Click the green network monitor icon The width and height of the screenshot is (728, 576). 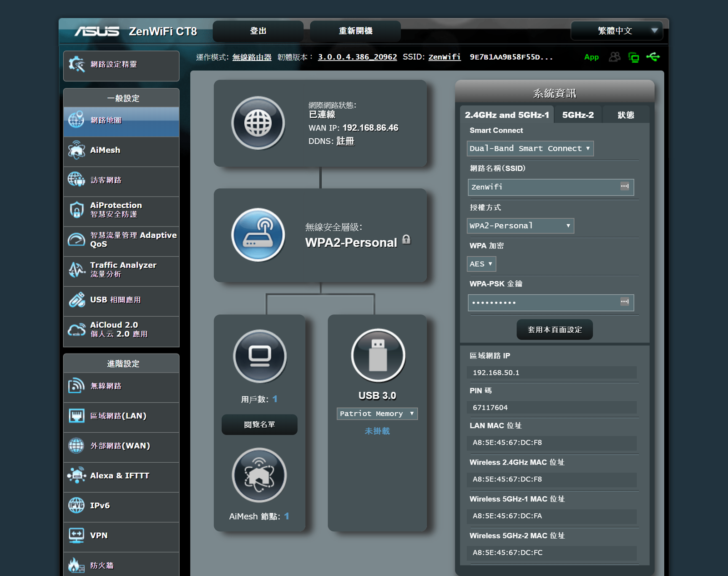click(633, 57)
